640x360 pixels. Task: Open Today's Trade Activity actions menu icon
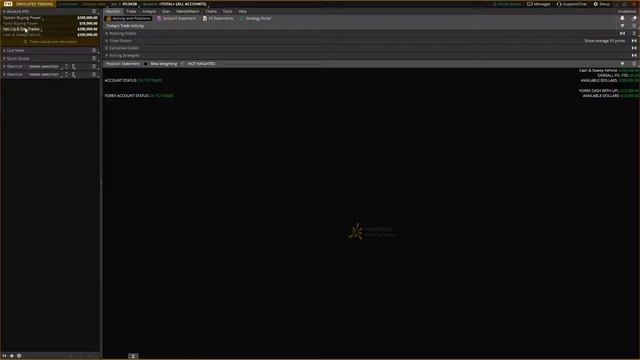(x=634, y=26)
